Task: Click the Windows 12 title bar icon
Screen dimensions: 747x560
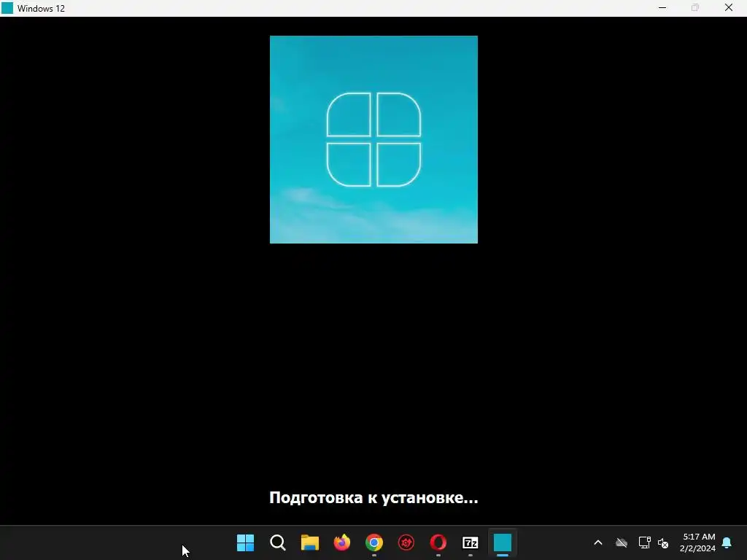Action: tap(7, 8)
